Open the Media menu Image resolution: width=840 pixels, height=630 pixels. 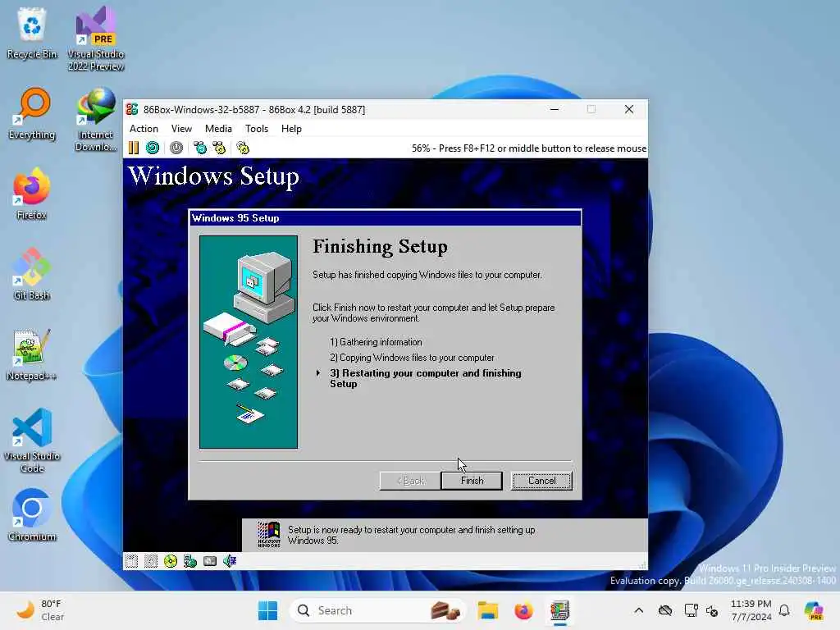click(218, 129)
